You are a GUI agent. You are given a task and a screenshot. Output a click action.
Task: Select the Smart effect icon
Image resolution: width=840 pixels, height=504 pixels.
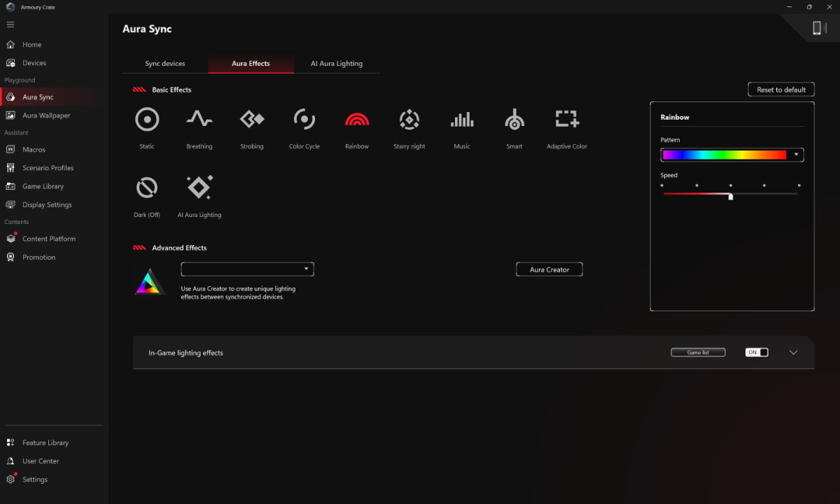[x=514, y=120]
